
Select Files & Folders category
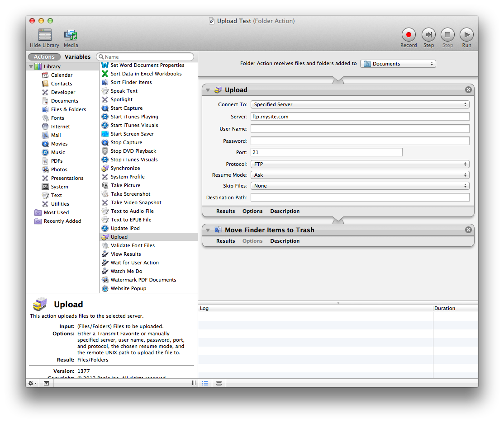click(x=68, y=109)
